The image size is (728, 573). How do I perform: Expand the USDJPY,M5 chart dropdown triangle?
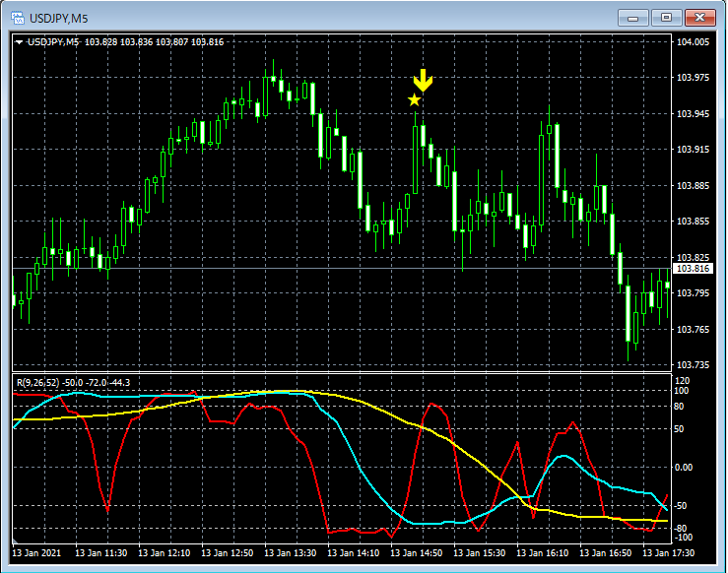click(19, 42)
